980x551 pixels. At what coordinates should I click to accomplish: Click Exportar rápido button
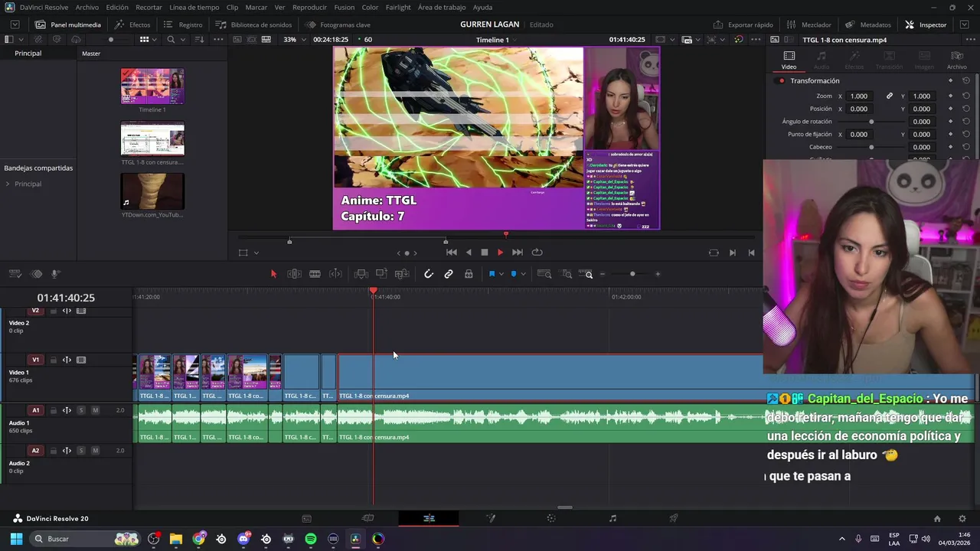743,24
